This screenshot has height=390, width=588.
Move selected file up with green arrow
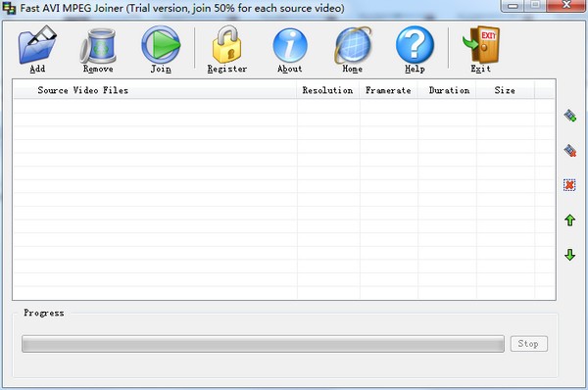[570, 220]
